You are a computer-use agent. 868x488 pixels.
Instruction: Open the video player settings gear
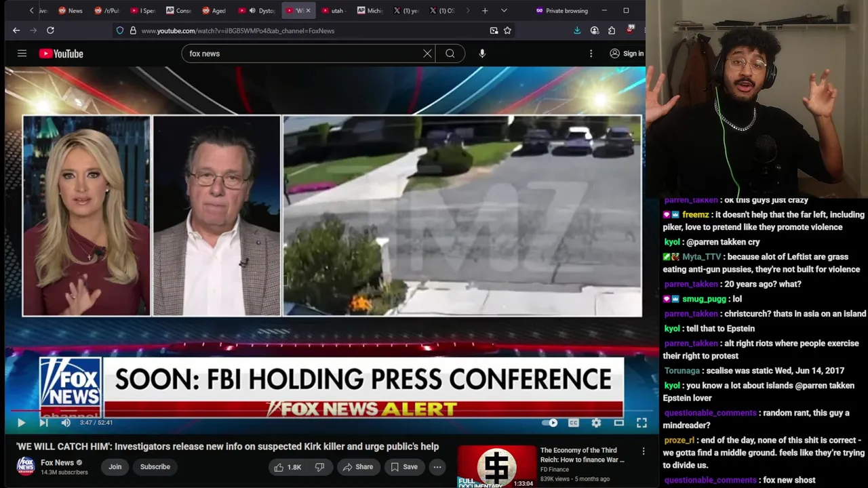(x=596, y=423)
